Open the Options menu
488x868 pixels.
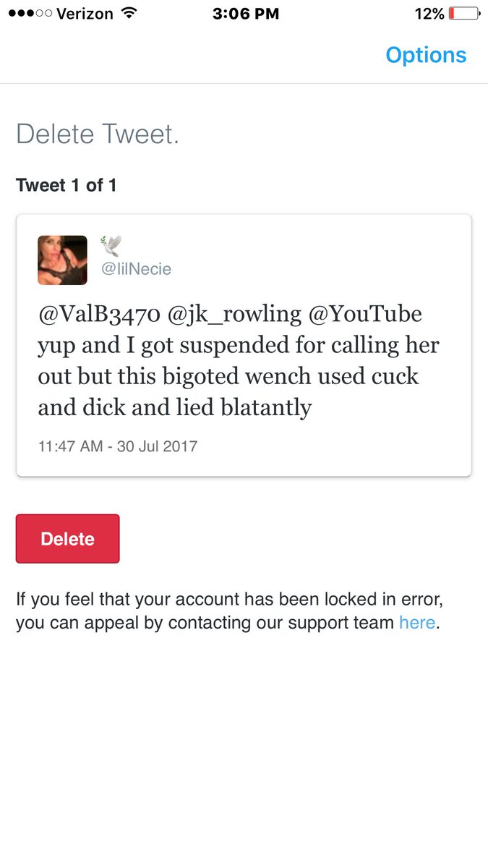tap(426, 55)
